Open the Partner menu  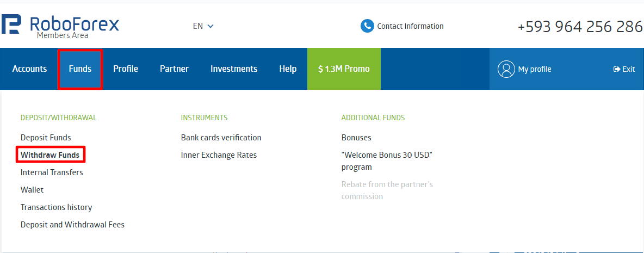174,69
